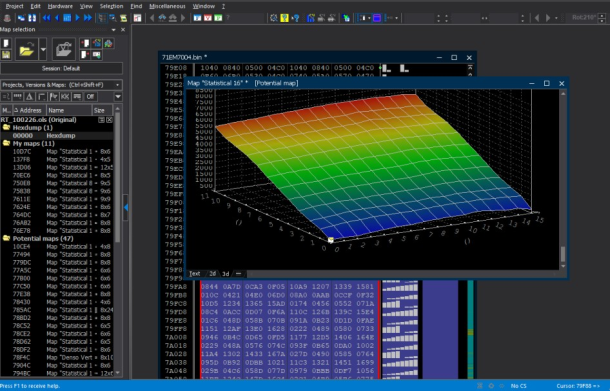Open filter row dropdown arrow
The height and width of the screenshot is (391, 610).
tap(118, 96)
